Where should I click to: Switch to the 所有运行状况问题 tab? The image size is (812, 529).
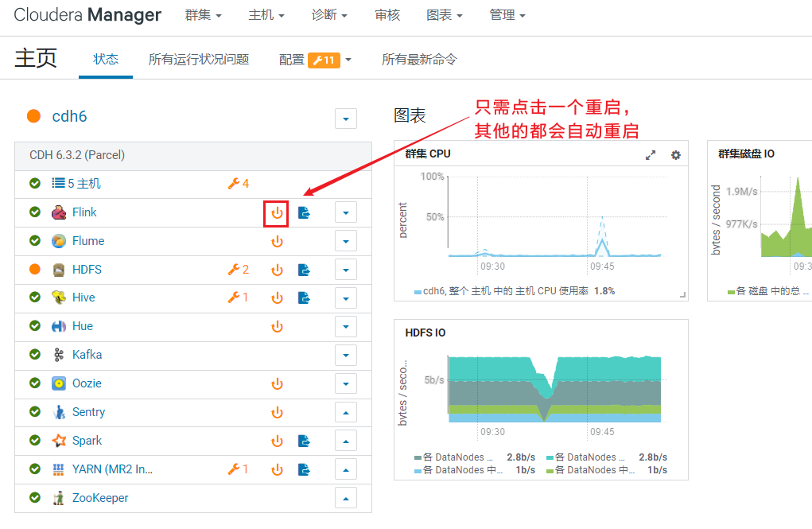pos(199,60)
